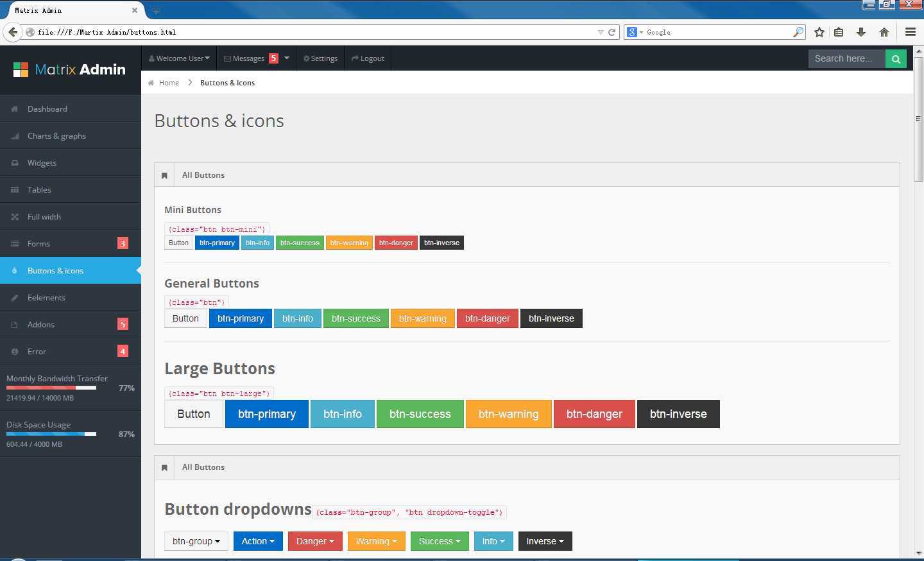Click the Full width expand icon

click(x=14, y=217)
